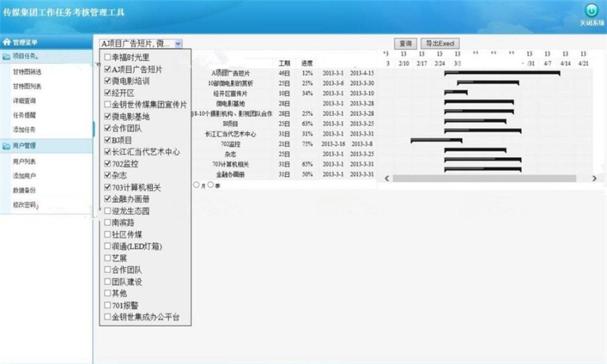Viewport: 607px width, 364px height.
Task: Uncheck the A项目广告短片 checkbox
Action: 107,69
